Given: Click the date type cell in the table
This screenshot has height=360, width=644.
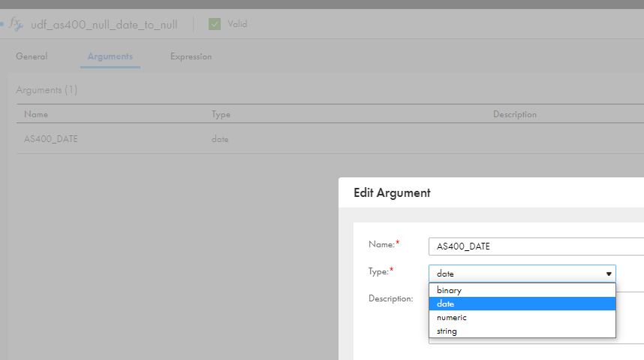Looking at the screenshot, I should [x=220, y=139].
